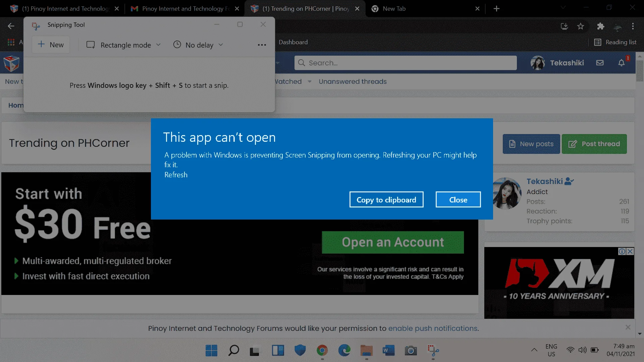Viewport: 644px width, 362px height.
Task: Open Tekashiki profile link in sidebar
Action: pos(545,181)
